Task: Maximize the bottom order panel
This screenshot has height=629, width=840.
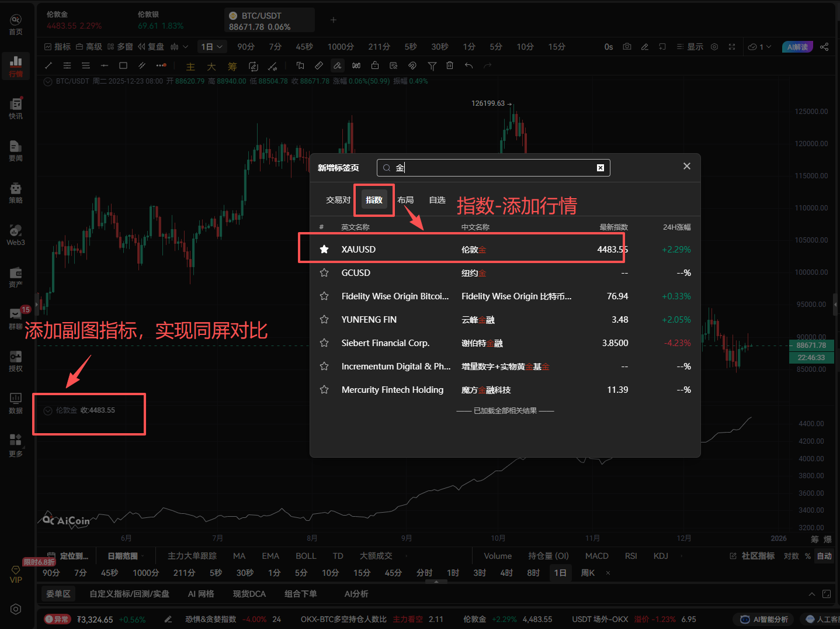Action: pyautogui.click(x=827, y=594)
